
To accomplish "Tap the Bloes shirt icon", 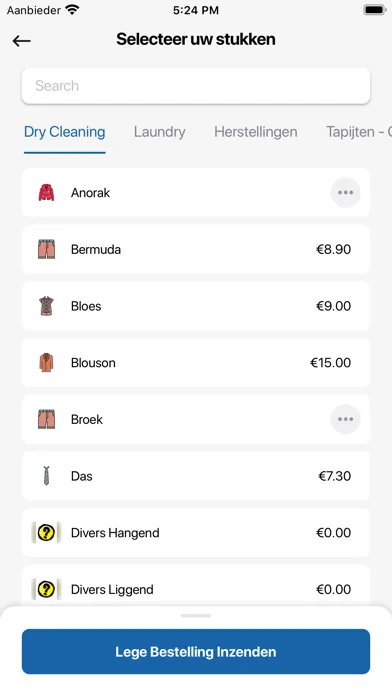I will tap(46, 306).
